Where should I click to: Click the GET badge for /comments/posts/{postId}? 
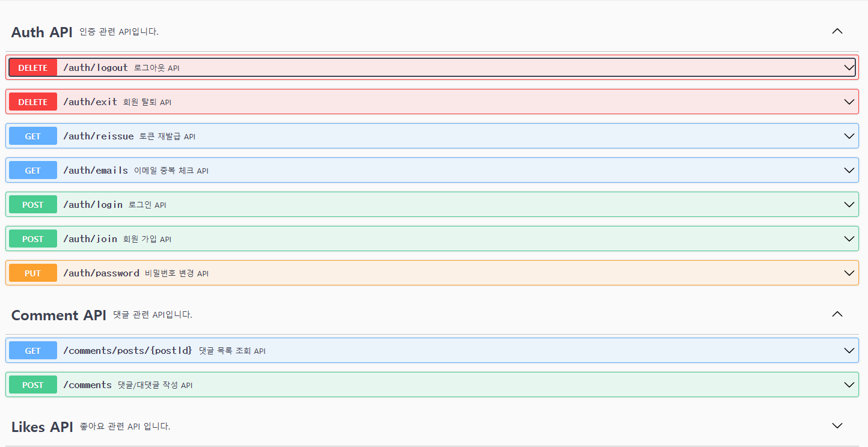(33, 351)
